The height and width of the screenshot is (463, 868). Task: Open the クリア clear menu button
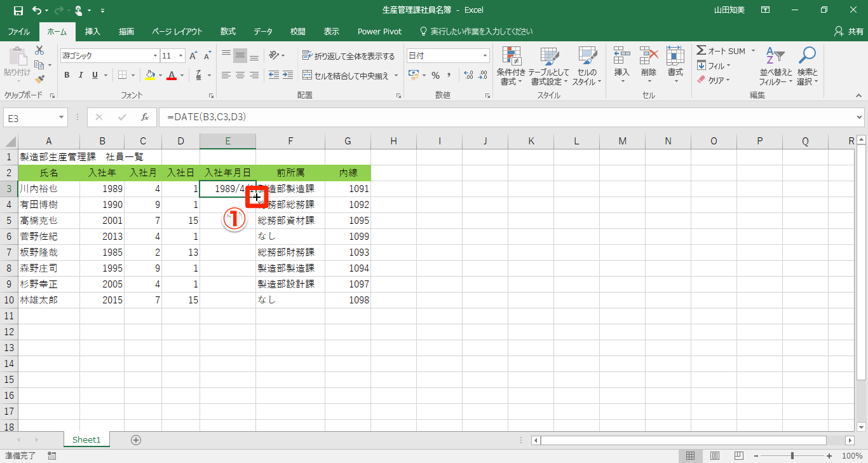(714, 80)
